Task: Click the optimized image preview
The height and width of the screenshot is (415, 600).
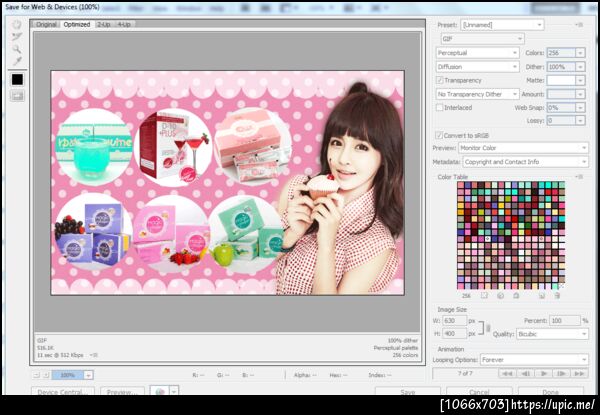Action: (x=227, y=183)
